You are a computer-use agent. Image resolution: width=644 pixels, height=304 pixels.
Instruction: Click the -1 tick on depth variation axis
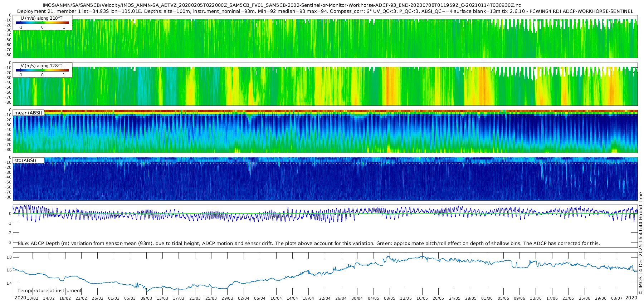[x=9, y=223]
